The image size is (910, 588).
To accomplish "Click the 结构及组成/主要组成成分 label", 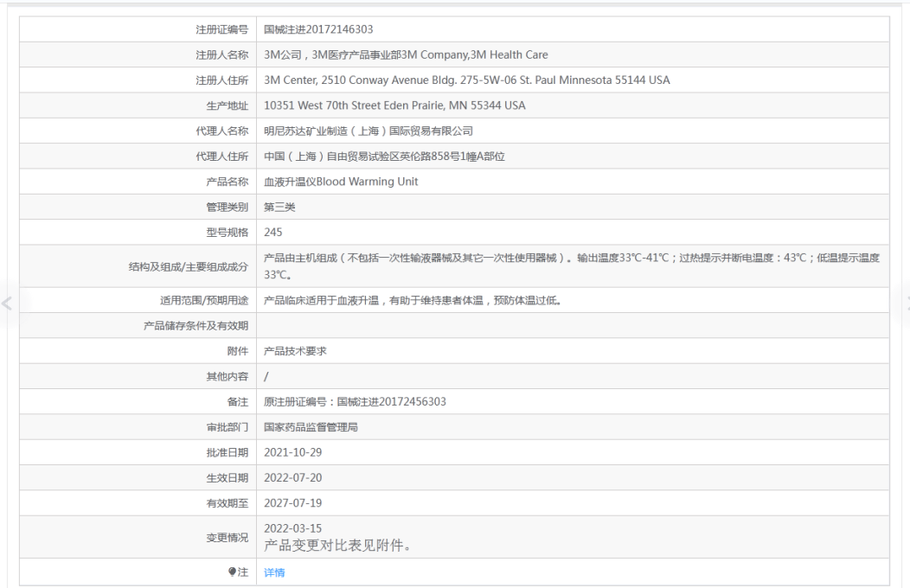I will pos(188,266).
